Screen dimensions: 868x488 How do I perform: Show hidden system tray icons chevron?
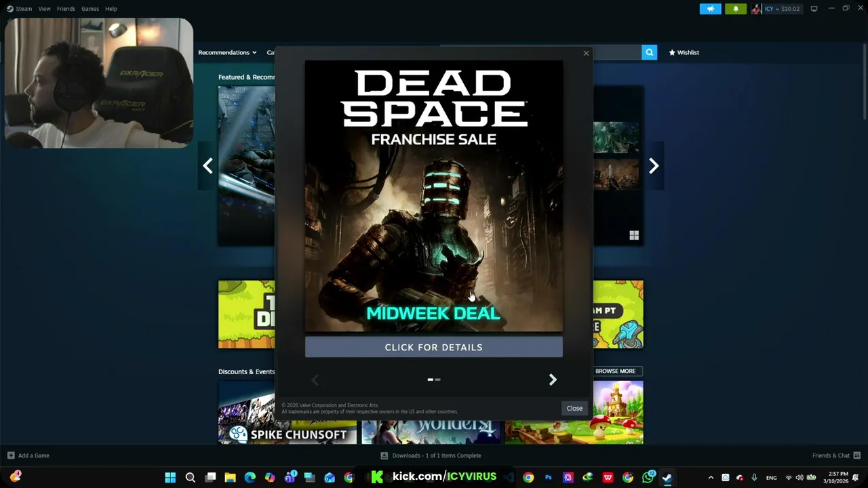click(711, 478)
